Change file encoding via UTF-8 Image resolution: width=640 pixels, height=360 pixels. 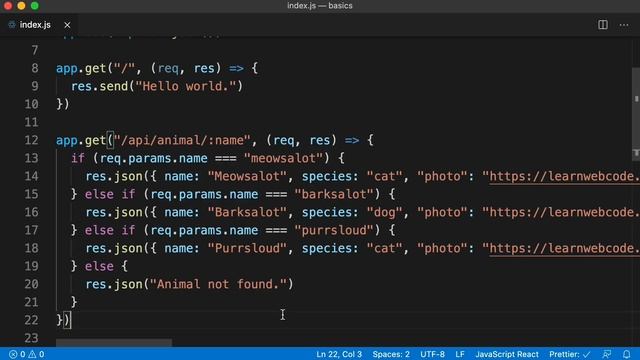(432, 354)
